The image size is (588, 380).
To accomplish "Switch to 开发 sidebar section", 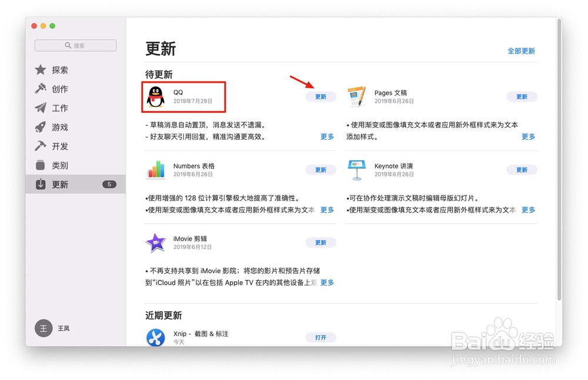I will tap(75, 146).
